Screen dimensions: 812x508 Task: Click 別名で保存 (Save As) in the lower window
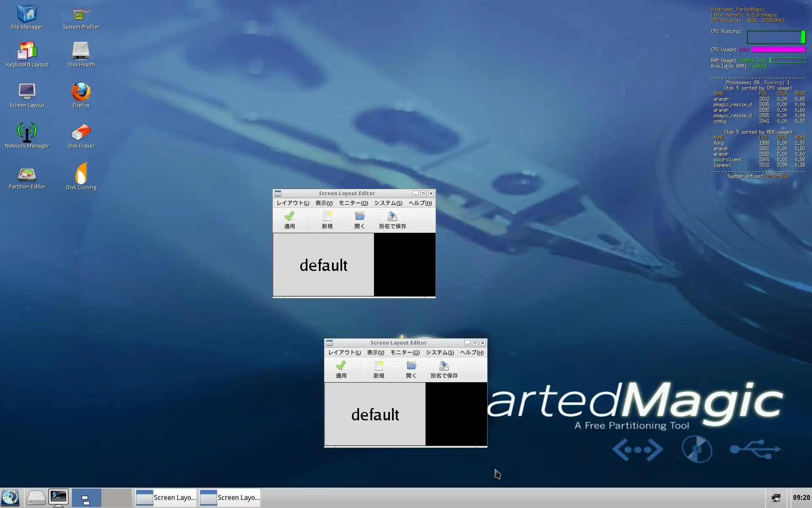point(444,369)
